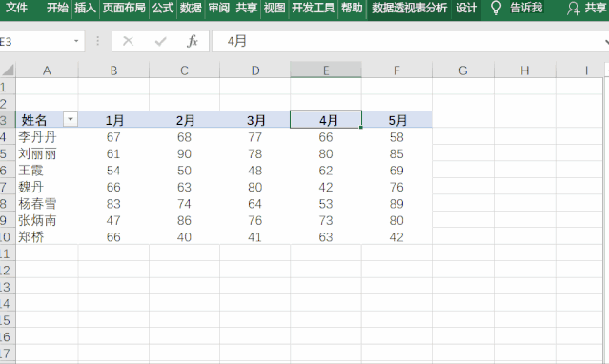
Task: Open the 开发工具 tab
Action: [313, 8]
